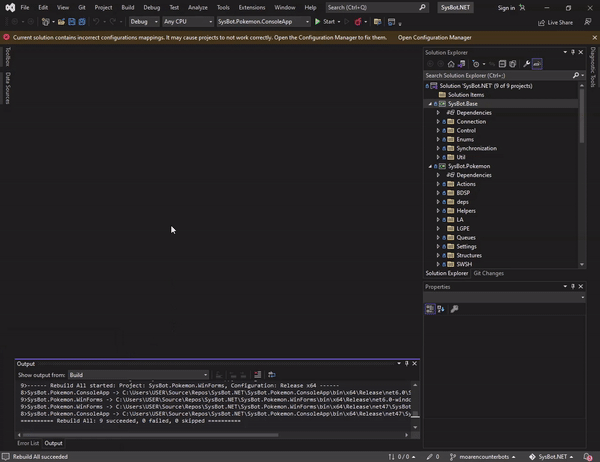The height and width of the screenshot is (462, 600).
Task: Expand the BDSP folder
Action: click(438, 193)
